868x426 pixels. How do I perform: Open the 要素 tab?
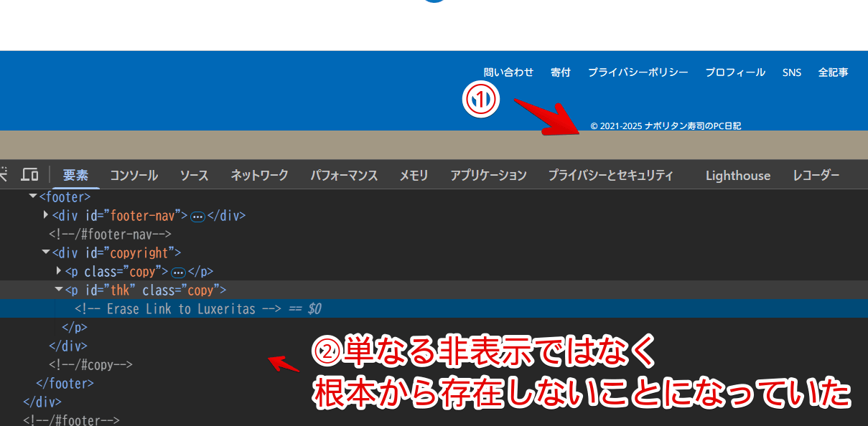75,175
